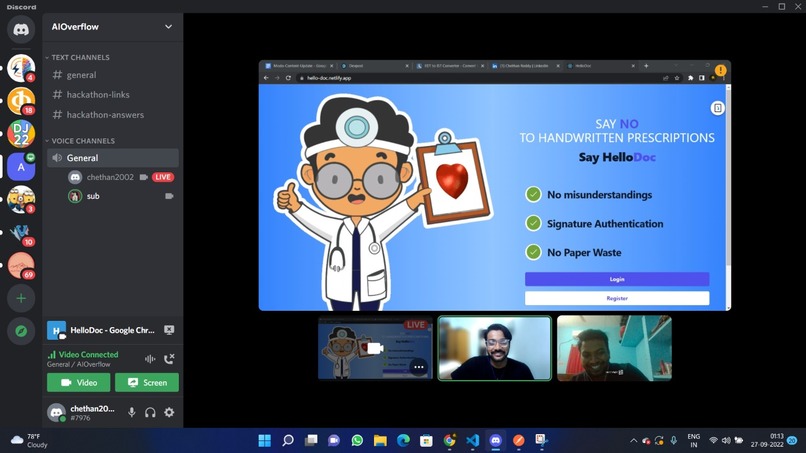Click scrollbar of shared HelloDoc page
The height and width of the screenshot is (453, 806).
pos(728,177)
